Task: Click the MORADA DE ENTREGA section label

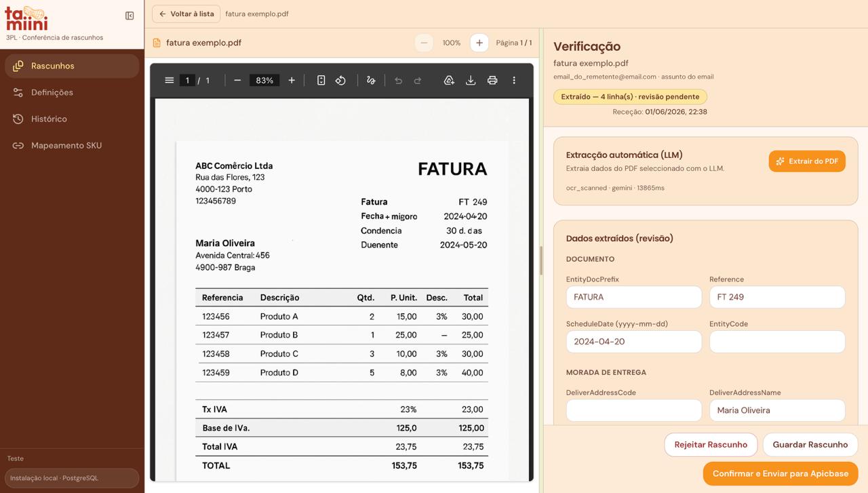Action: pos(606,372)
